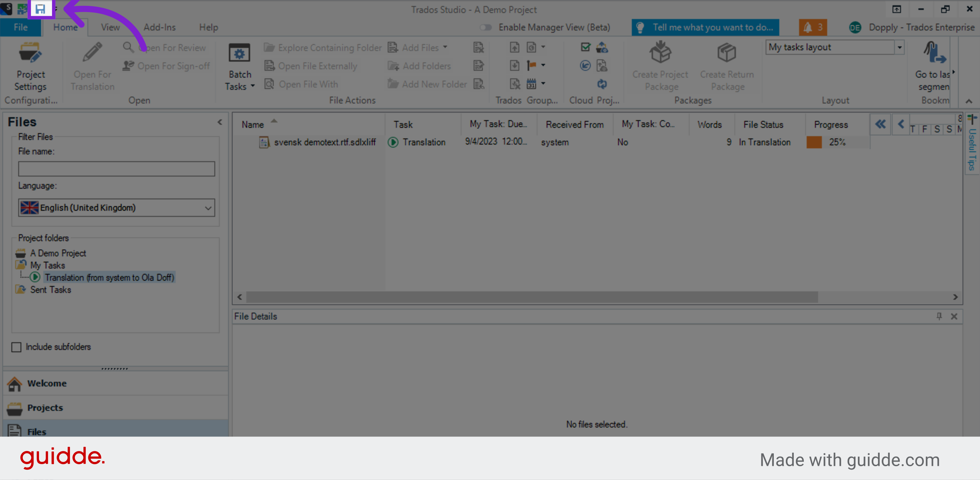The image size is (980, 480).
Task: Click the edit file document-with-pencil icon
Action: [x=479, y=66]
